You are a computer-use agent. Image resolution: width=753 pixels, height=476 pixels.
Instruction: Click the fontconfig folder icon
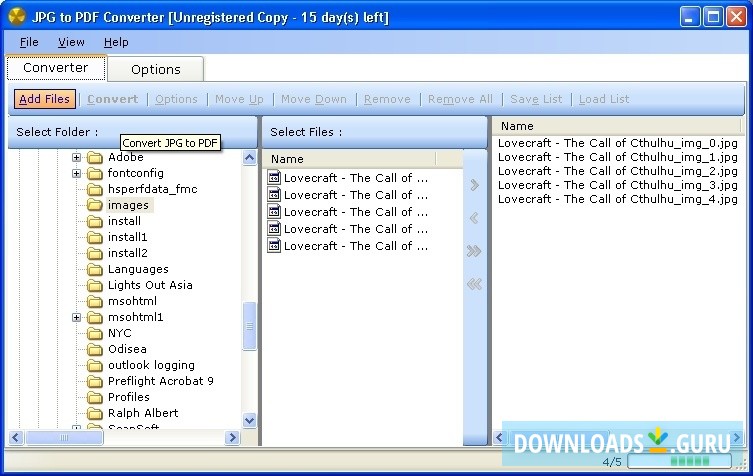(x=95, y=173)
